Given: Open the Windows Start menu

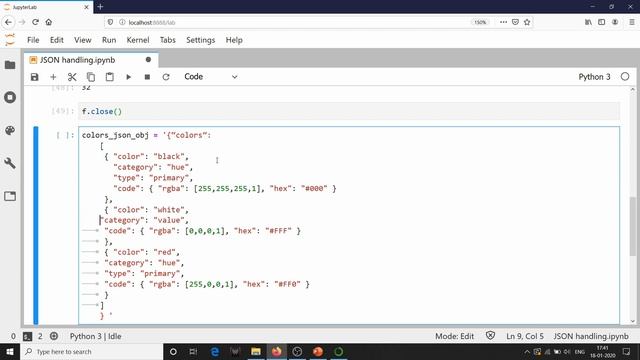Looking at the screenshot, I should click(10, 351).
